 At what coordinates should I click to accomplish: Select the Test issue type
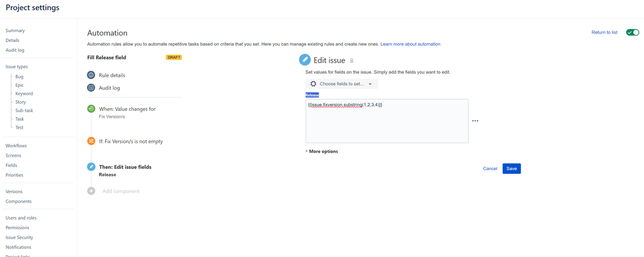coord(19,128)
